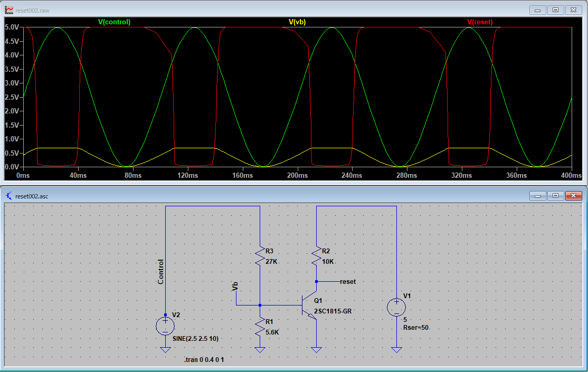The image size is (588, 372).
Task: Click the V(control) trace label
Action: (114, 22)
